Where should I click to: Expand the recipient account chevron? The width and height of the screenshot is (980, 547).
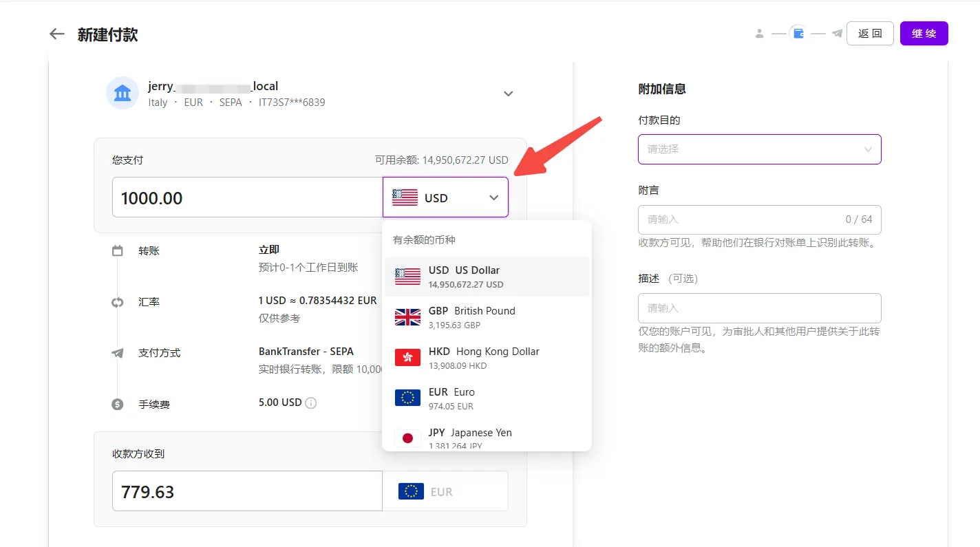tap(509, 94)
